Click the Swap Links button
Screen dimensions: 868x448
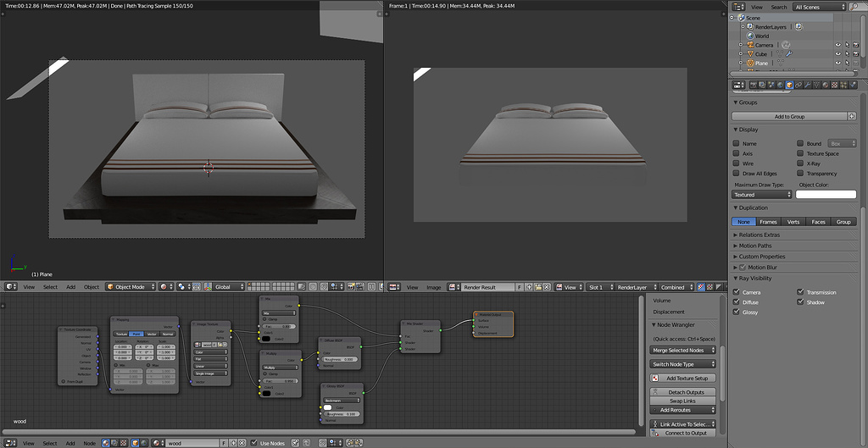[x=682, y=401]
